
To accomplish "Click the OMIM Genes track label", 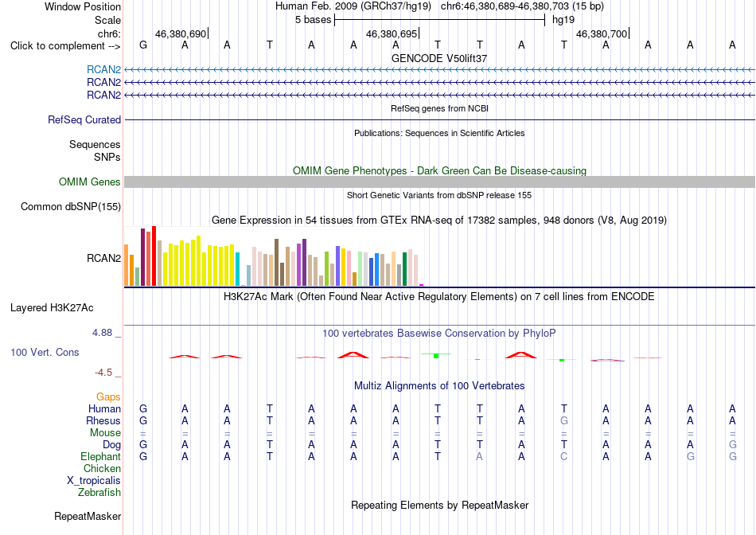I will (90, 182).
